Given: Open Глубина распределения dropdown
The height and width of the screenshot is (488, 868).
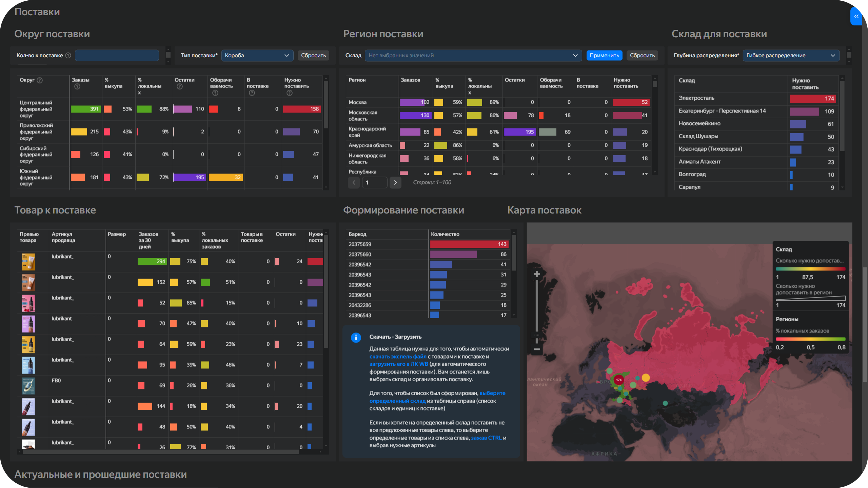Looking at the screenshot, I should 791,55.
